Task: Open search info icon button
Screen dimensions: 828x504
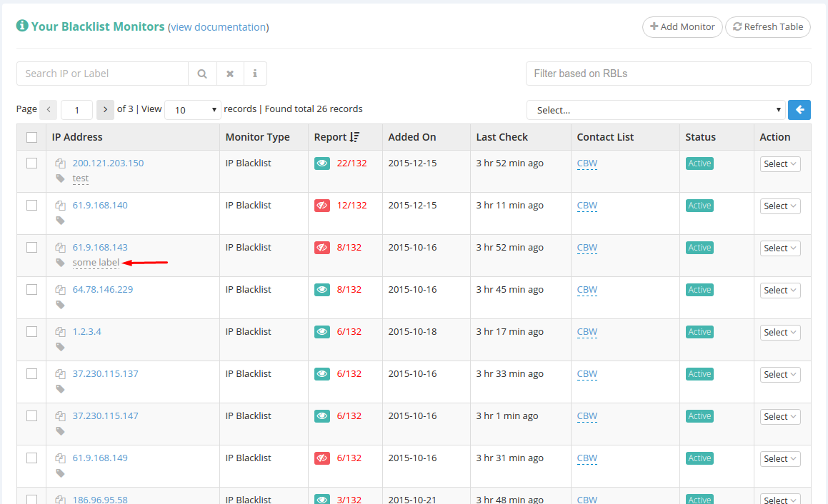Action: pyautogui.click(x=255, y=74)
